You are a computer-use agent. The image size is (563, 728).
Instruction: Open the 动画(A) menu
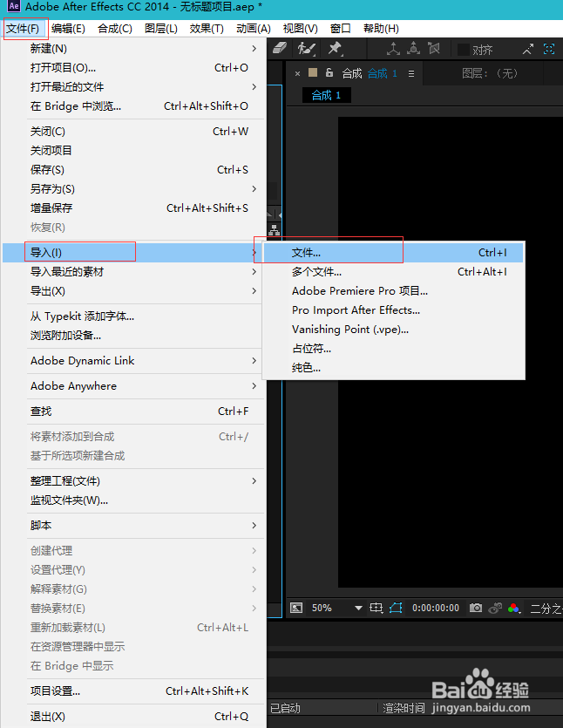click(254, 29)
